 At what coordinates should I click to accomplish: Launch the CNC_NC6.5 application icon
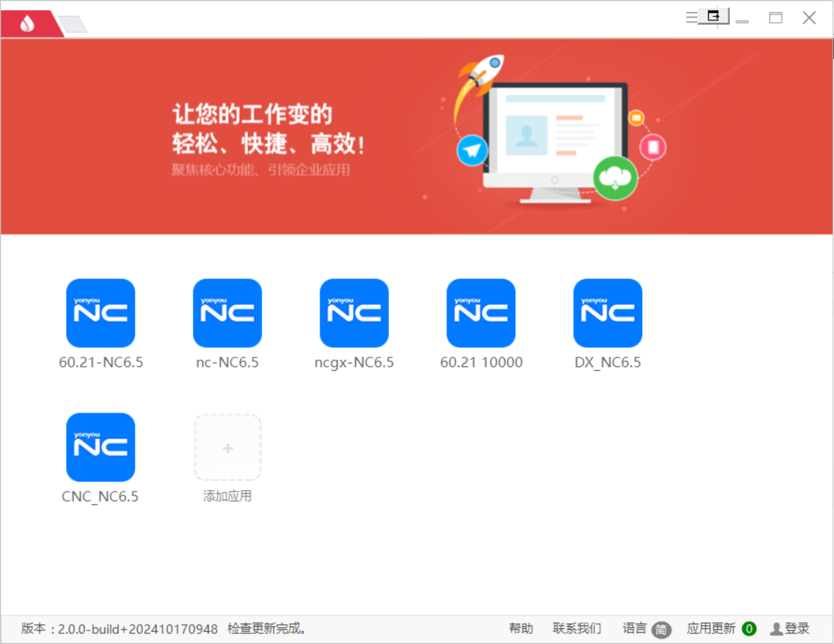click(101, 447)
